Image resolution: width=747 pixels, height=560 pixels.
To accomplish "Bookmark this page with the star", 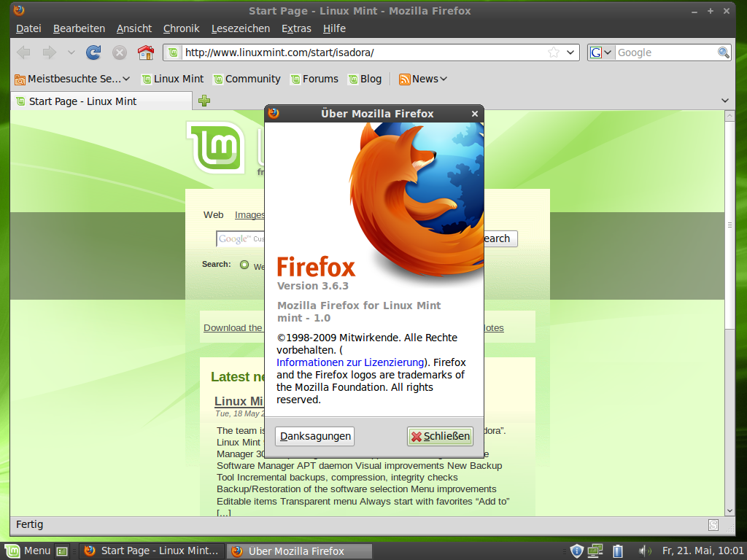I will pos(552,52).
